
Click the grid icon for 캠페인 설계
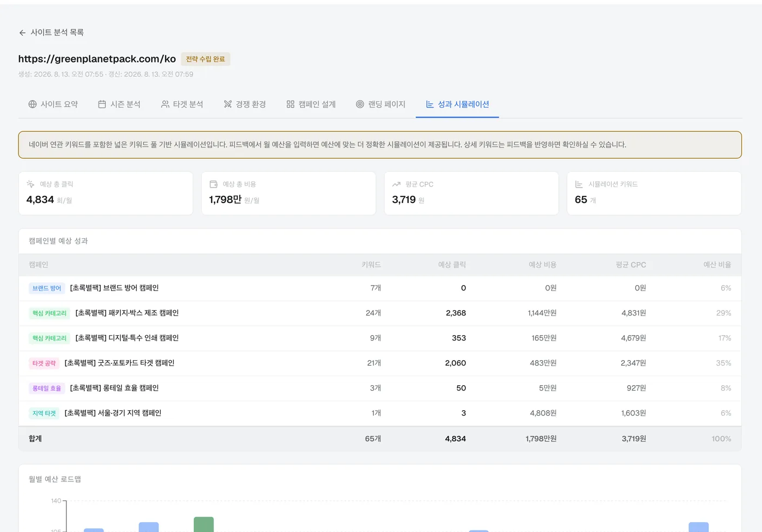291,104
